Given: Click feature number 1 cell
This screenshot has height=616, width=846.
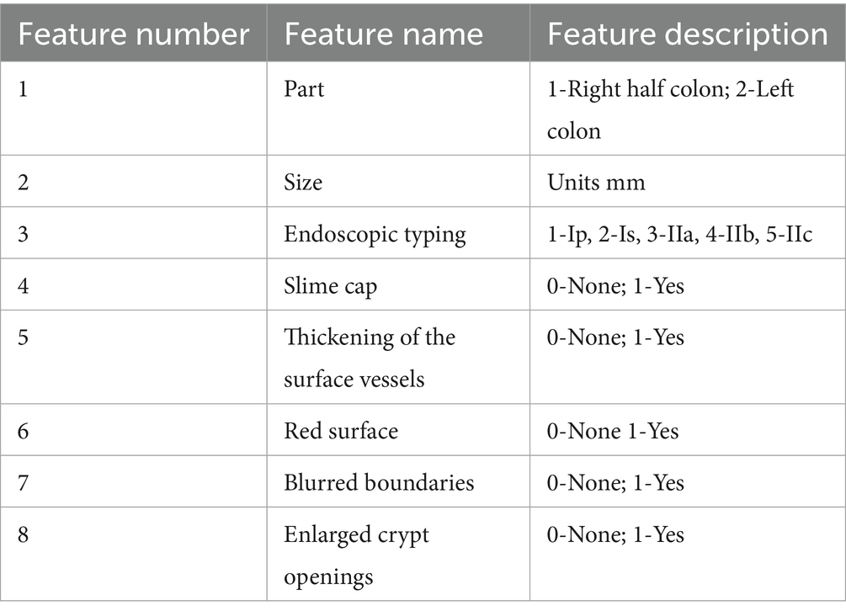Looking at the screenshot, I should [x=23, y=89].
